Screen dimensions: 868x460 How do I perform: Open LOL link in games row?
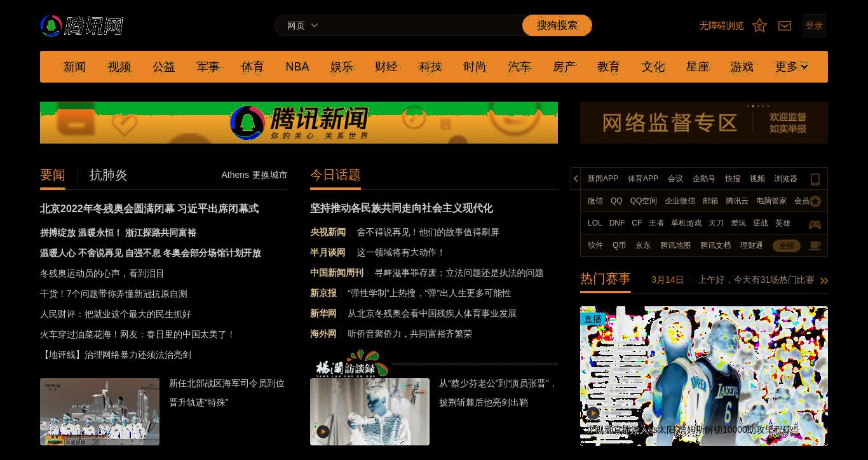tap(595, 223)
